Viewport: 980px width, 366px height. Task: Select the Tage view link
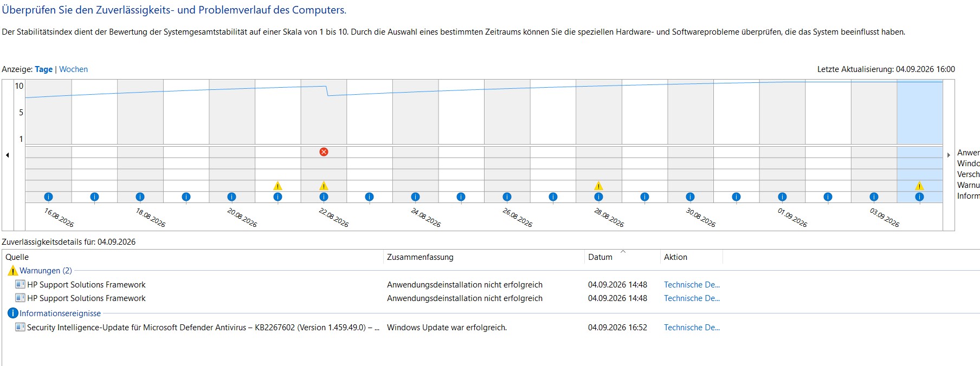click(43, 69)
